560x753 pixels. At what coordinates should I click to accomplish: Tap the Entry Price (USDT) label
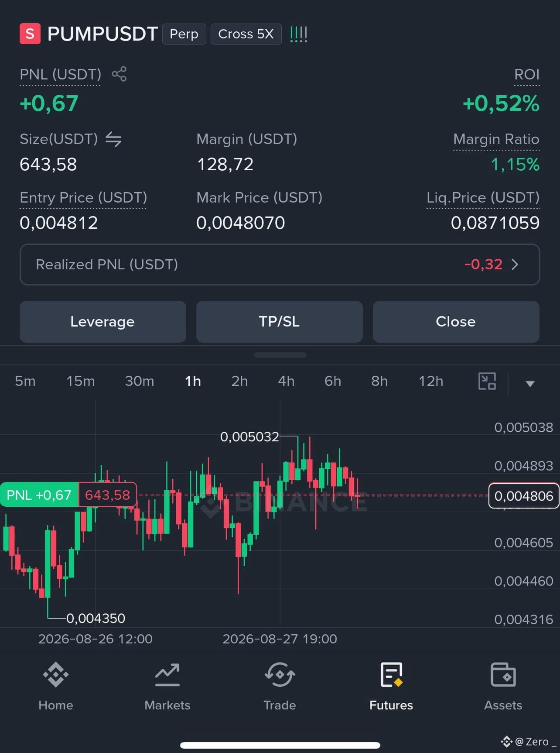[x=83, y=198]
